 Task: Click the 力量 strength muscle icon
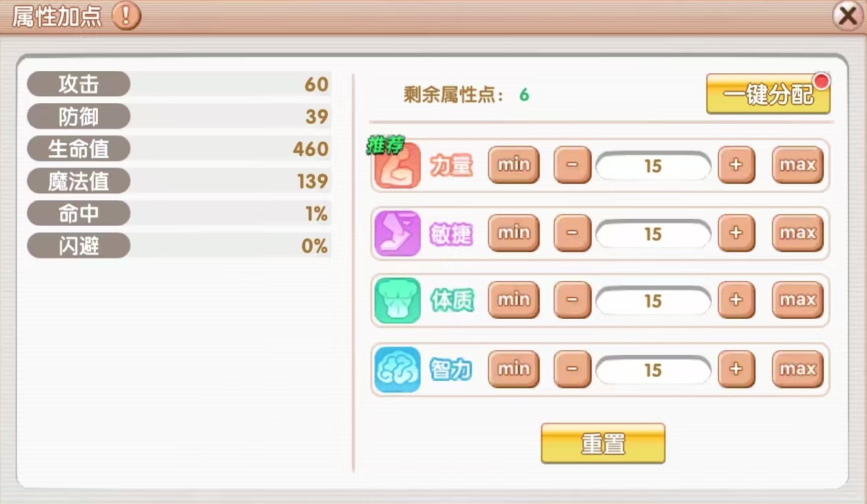[398, 165]
